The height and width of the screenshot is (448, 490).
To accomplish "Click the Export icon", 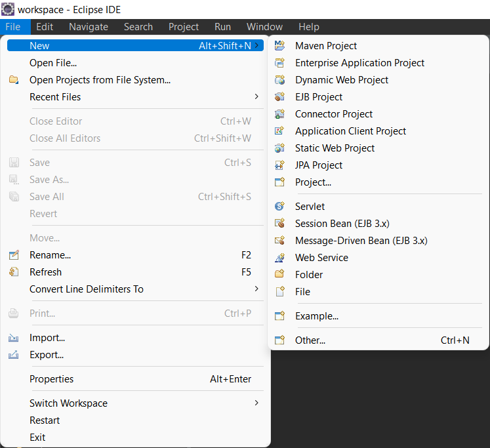I will 13,355.
